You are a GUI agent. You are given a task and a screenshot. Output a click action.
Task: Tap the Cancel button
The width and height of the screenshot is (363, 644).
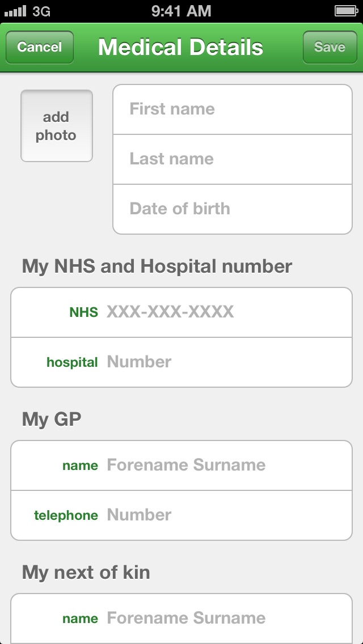(40, 47)
